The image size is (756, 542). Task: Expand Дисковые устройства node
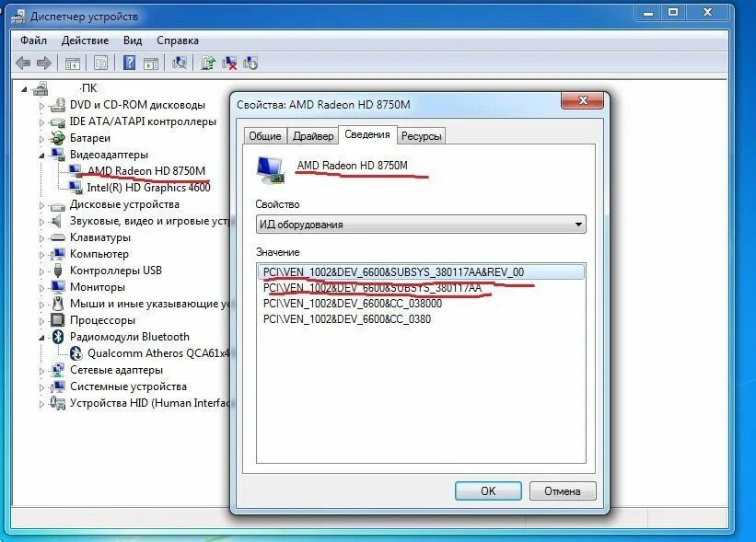[x=41, y=205]
